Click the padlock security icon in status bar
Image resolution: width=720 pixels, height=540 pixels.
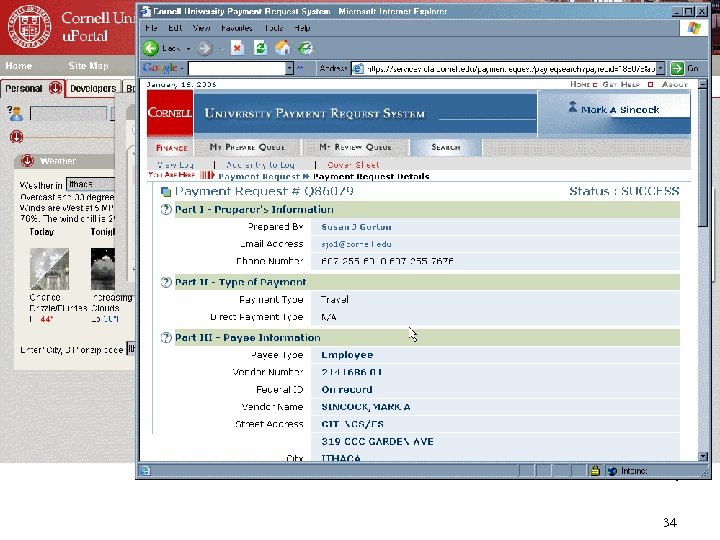595,471
